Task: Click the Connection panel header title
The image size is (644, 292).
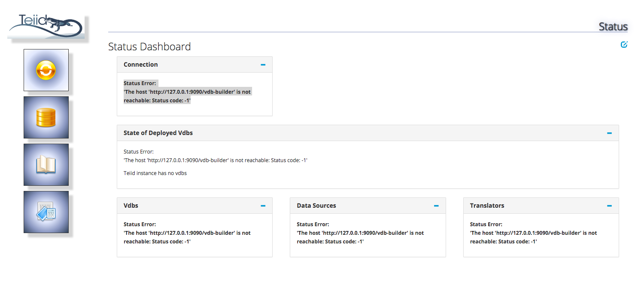Action: click(141, 65)
